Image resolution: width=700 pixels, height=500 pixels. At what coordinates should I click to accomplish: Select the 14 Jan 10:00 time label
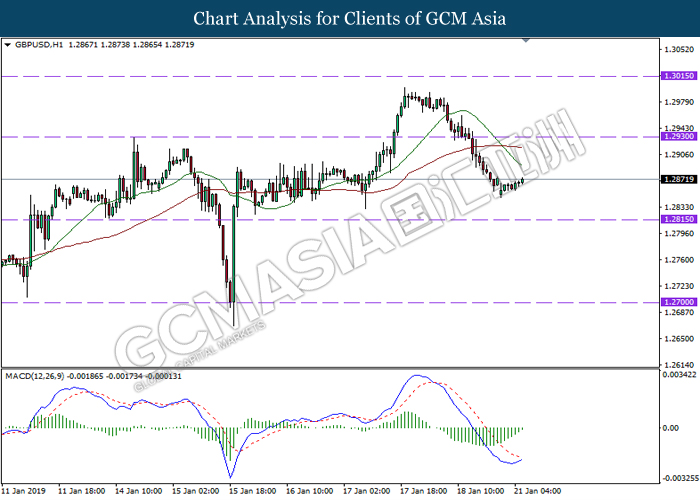(139, 491)
